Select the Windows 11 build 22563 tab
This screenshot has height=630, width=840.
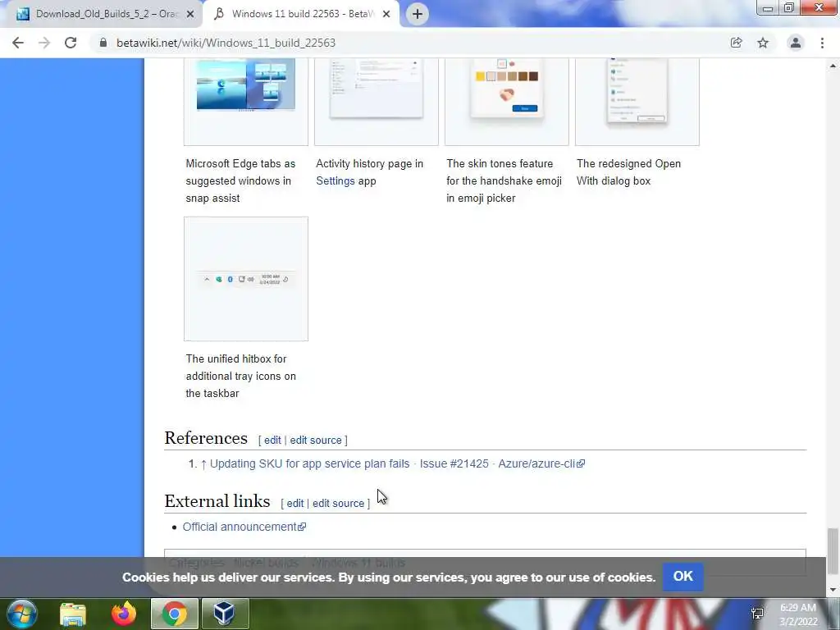pyautogui.click(x=300, y=14)
